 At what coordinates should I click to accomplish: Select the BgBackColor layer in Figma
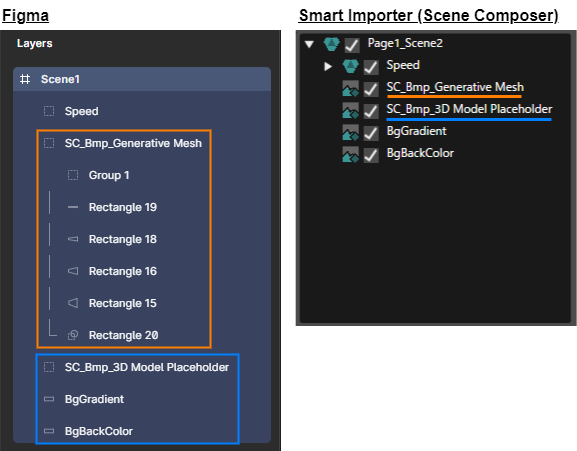pyautogui.click(x=99, y=431)
